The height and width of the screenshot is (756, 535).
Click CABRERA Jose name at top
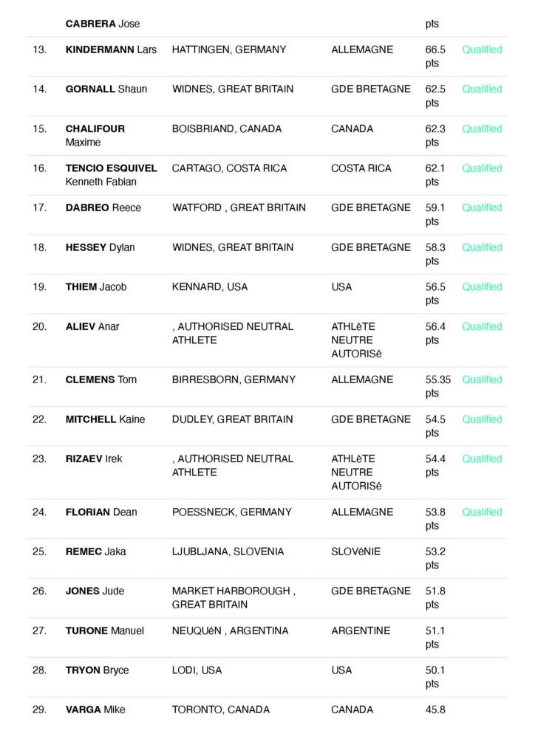[x=103, y=24]
